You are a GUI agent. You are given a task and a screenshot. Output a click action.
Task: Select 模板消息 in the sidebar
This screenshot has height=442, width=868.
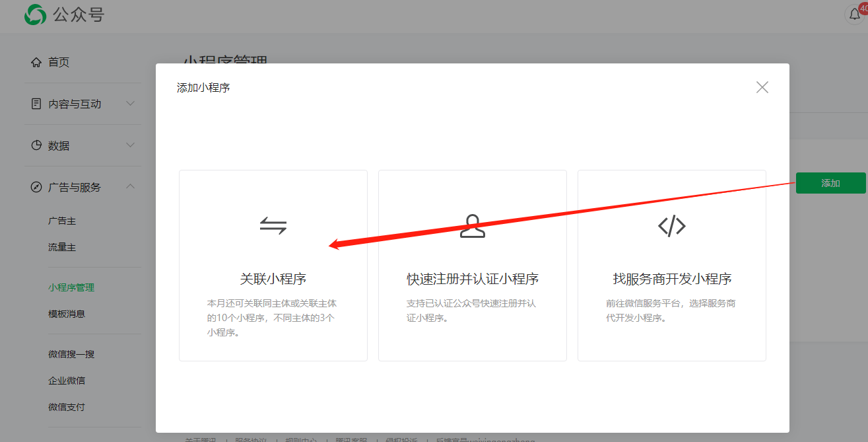(x=67, y=314)
